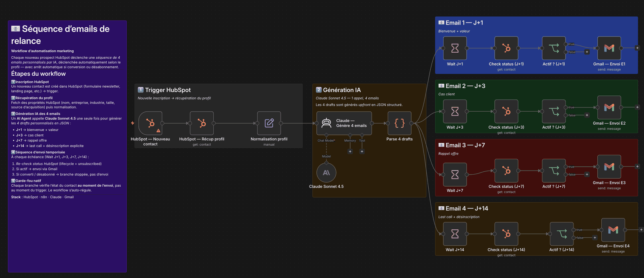Open the Wait J+1 hourglass node
The image size is (644, 278).
(x=455, y=48)
